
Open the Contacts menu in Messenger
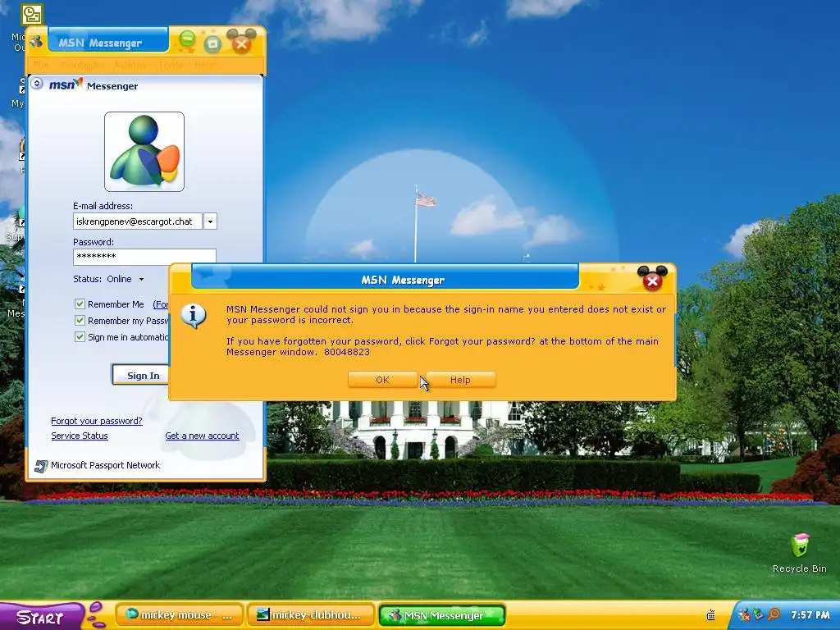pyautogui.click(x=81, y=65)
